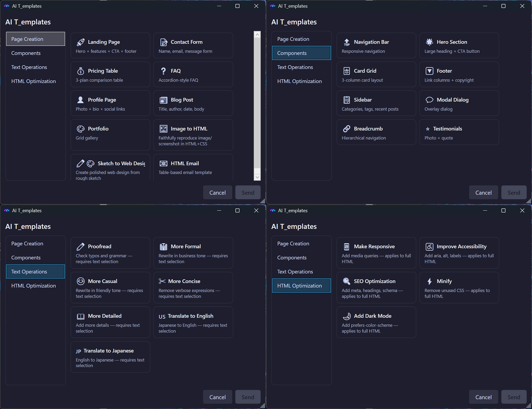This screenshot has width=532, height=409.
Task: Pick the Navigation Bar component
Action: [376, 45]
